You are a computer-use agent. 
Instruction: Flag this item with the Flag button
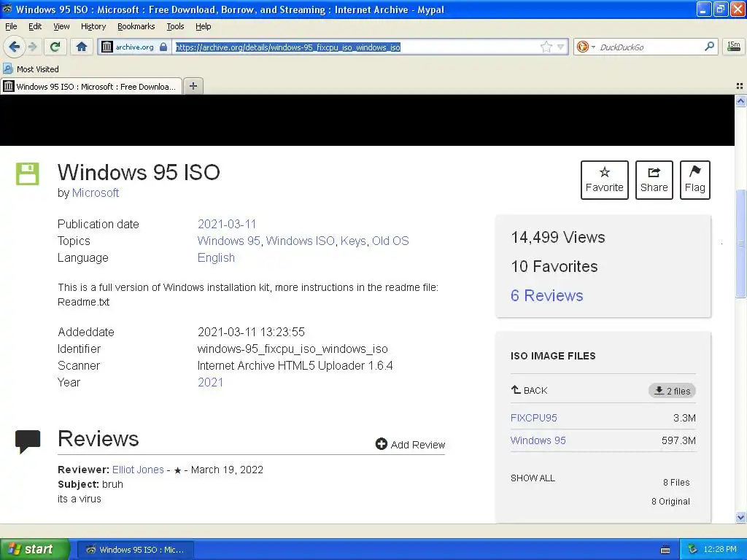pyautogui.click(x=694, y=180)
